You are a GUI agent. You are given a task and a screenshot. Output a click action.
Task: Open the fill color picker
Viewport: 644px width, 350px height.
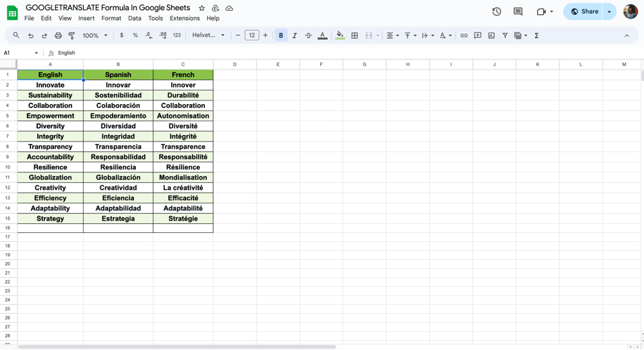coord(340,35)
